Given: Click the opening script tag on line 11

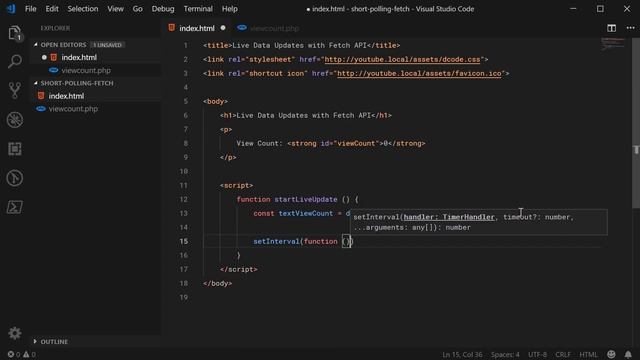Looking at the screenshot, I should pyautogui.click(x=236, y=185).
